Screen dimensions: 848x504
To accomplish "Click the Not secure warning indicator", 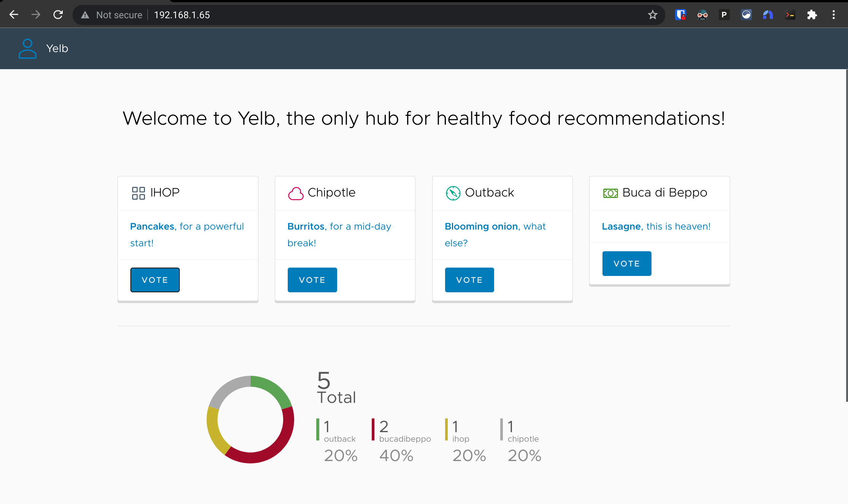I will (x=112, y=15).
